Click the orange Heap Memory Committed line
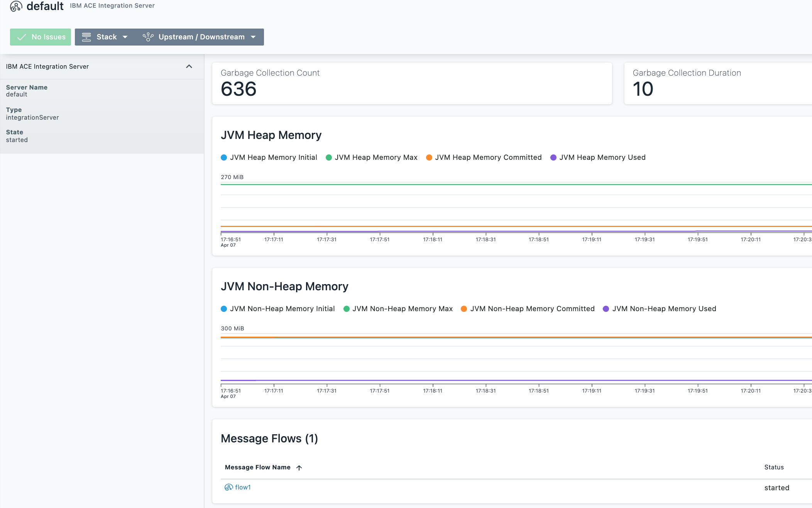Viewport: 812px width, 508px height. 516,227
